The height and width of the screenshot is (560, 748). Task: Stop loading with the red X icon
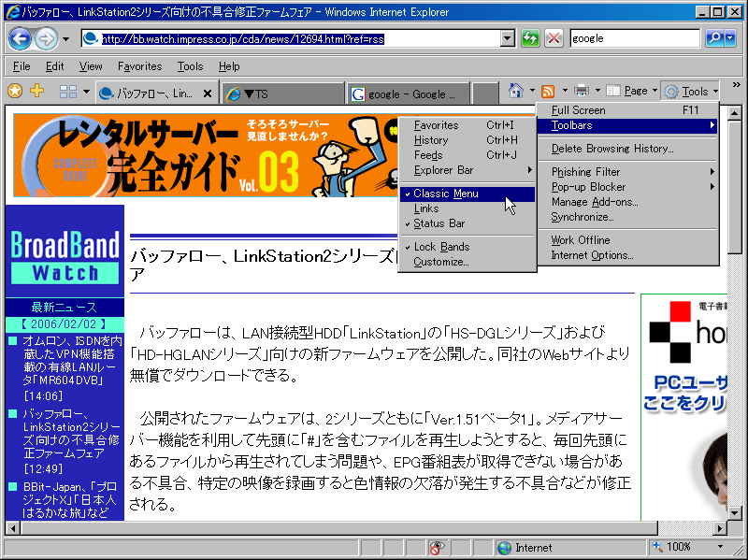point(554,38)
